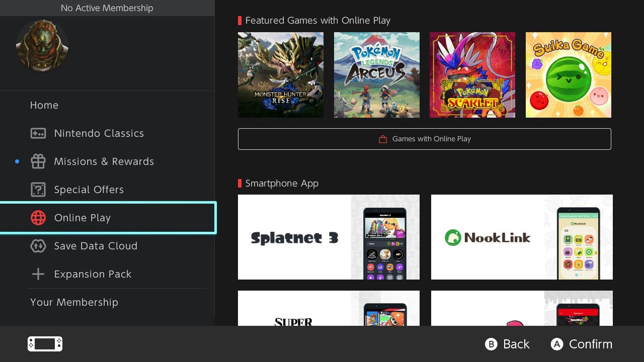This screenshot has width=644, height=362.
Task: Click the Save Data Cloud icon
Action: pyautogui.click(x=38, y=246)
